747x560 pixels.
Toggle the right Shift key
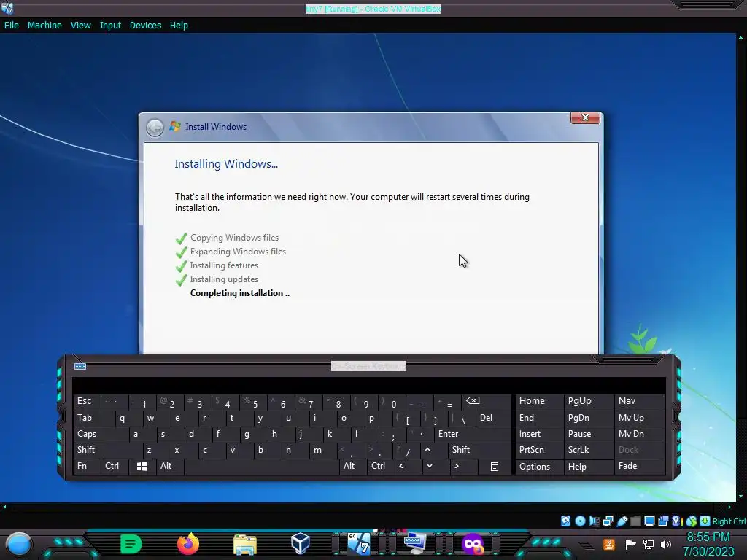(x=479, y=450)
